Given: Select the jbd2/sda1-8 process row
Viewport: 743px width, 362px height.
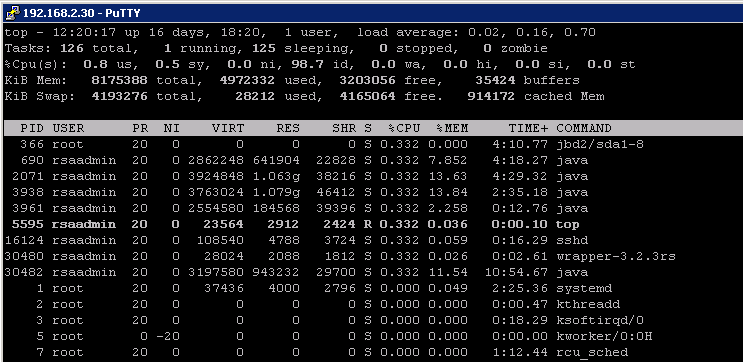Looking at the screenshot, I should (372, 145).
